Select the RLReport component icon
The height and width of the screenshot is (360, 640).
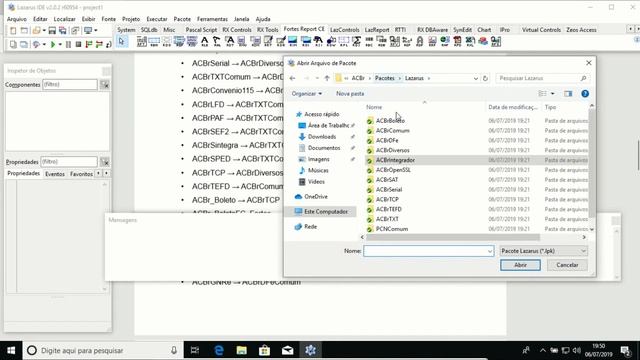point(142,41)
